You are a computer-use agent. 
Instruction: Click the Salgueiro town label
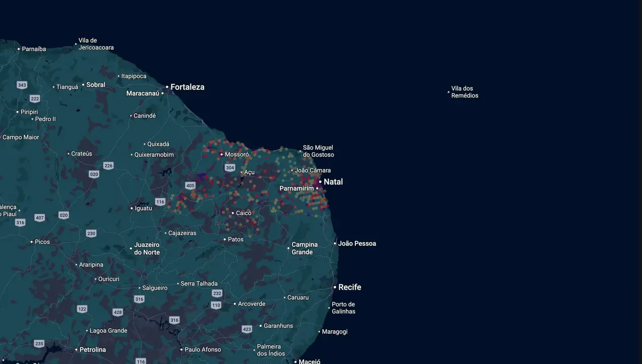coord(155,288)
